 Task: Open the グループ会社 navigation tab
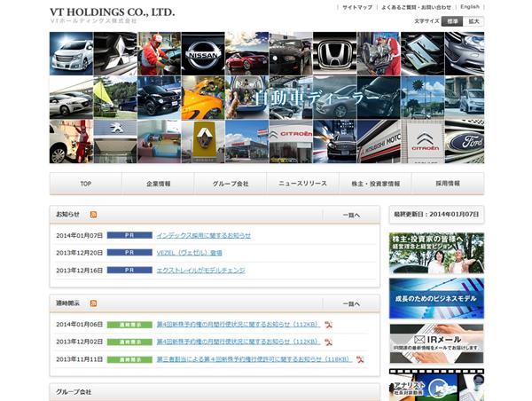pyautogui.click(x=231, y=184)
